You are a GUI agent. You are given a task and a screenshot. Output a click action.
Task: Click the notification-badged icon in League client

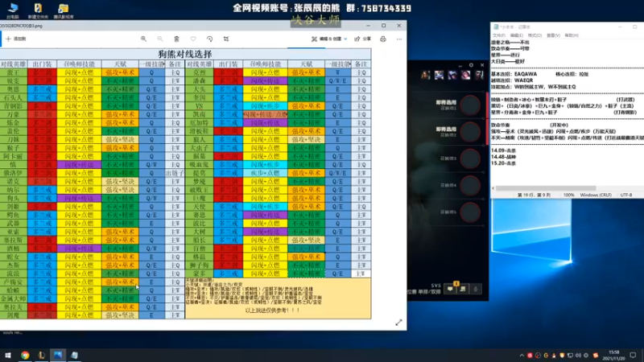point(462,289)
